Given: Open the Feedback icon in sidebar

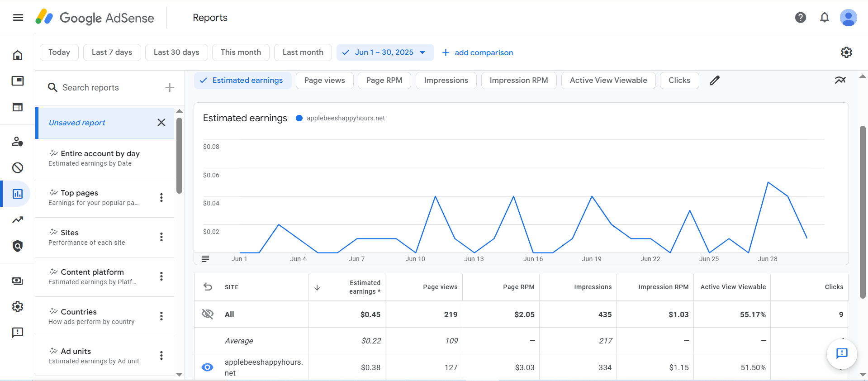Looking at the screenshot, I should coord(18,333).
